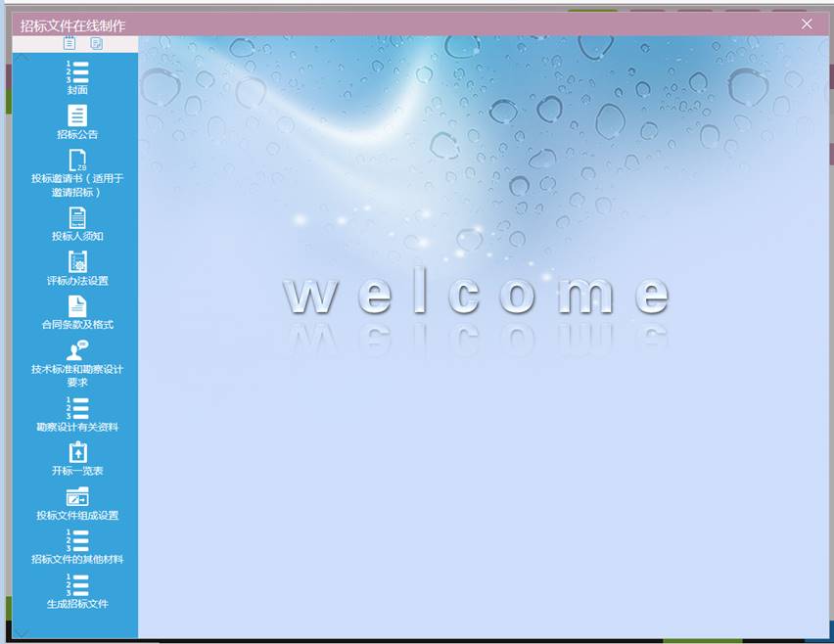
Task: Open 评标办法设置 settings
Action: (x=77, y=268)
